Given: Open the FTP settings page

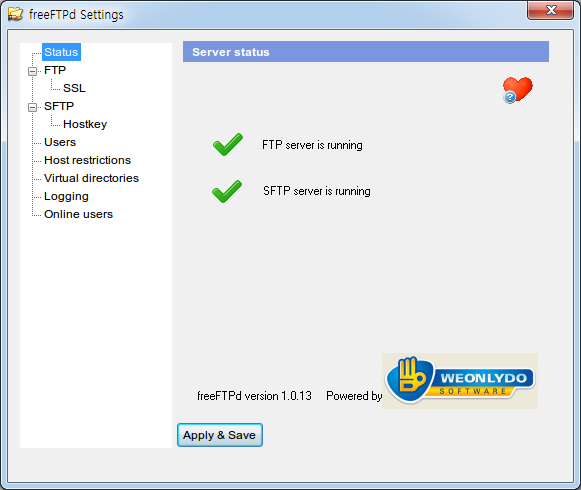Looking at the screenshot, I should tap(55, 70).
